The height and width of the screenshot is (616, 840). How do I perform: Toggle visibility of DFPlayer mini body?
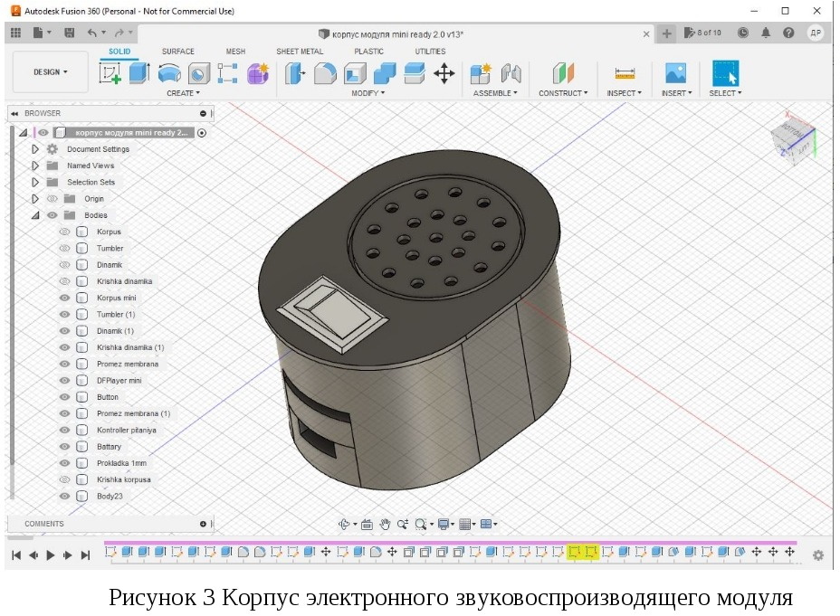[64, 381]
